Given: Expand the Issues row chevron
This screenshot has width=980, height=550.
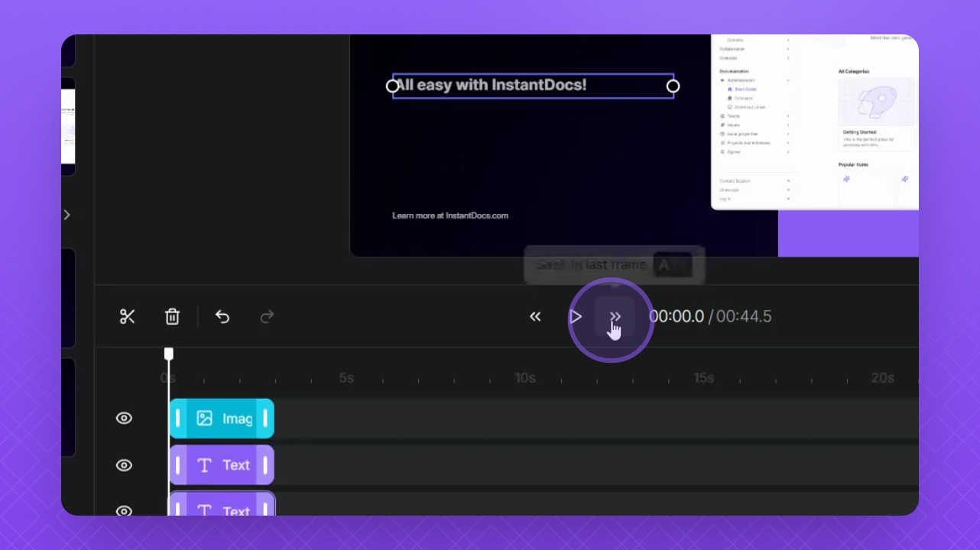Looking at the screenshot, I should [788, 125].
